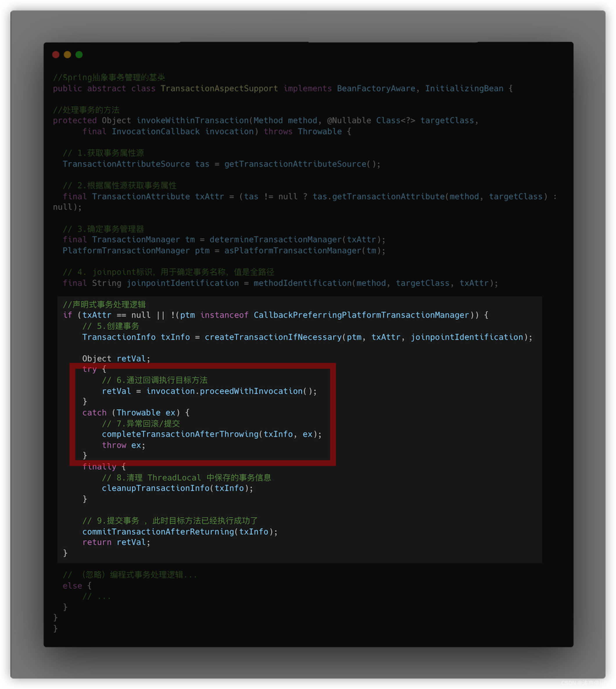
Task: Click the red close dot
Action: click(x=56, y=55)
